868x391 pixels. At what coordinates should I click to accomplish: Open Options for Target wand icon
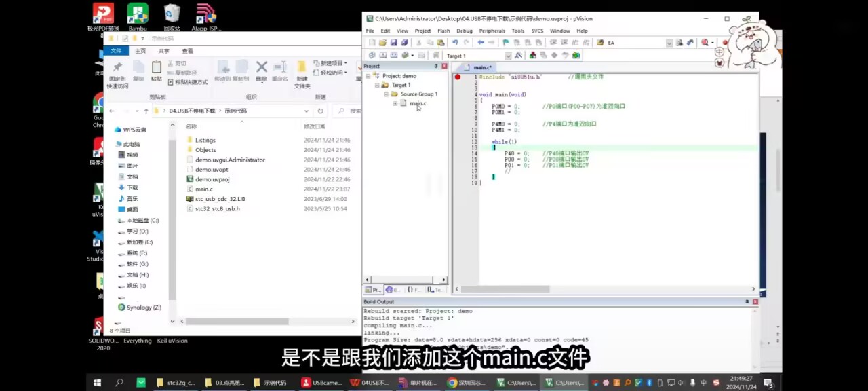[x=519, y=56]
